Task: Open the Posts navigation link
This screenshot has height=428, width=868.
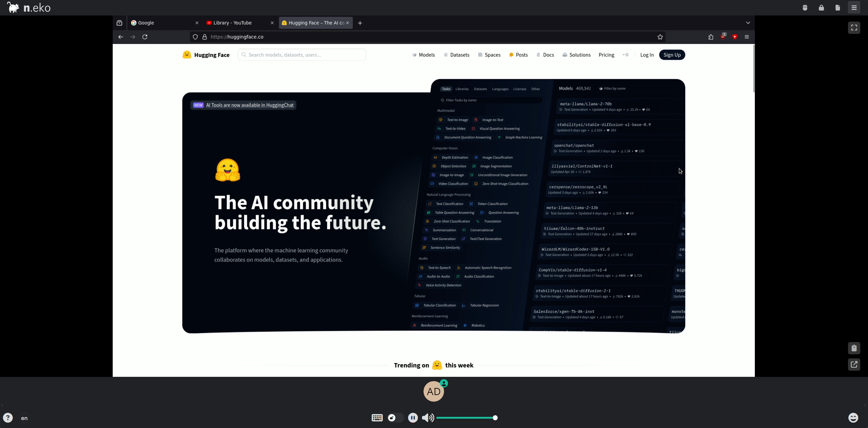Action: coord(518,55)
